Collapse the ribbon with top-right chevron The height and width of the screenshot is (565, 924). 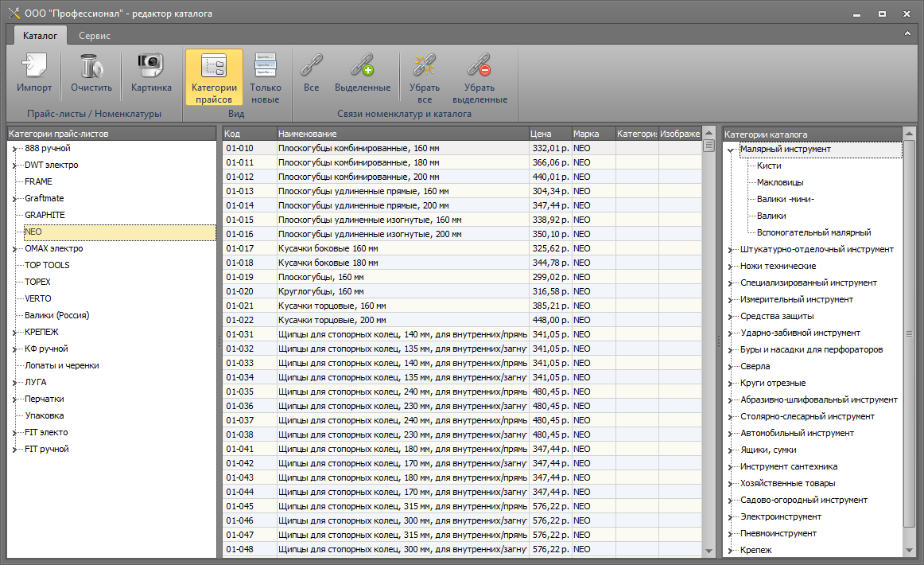tap(907, 33)
